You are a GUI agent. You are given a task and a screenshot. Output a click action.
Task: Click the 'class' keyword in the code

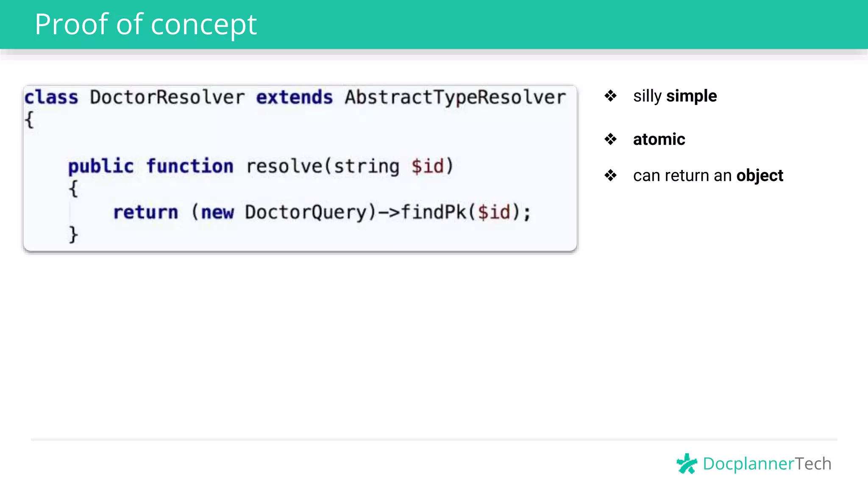pyautogui.click(x=51, y=97)
